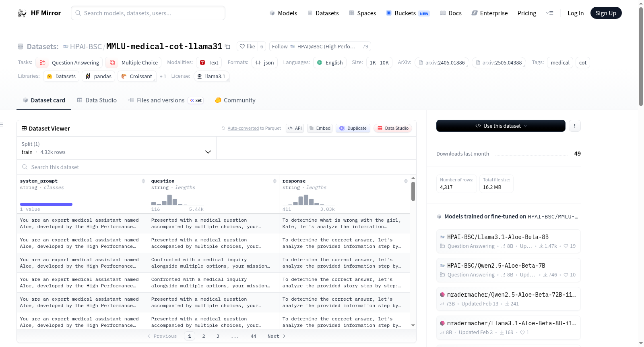The height and width of the screenshot is (347, 644).
Task: Follow HPAI@BSC organization
Action: pos(315,46)
